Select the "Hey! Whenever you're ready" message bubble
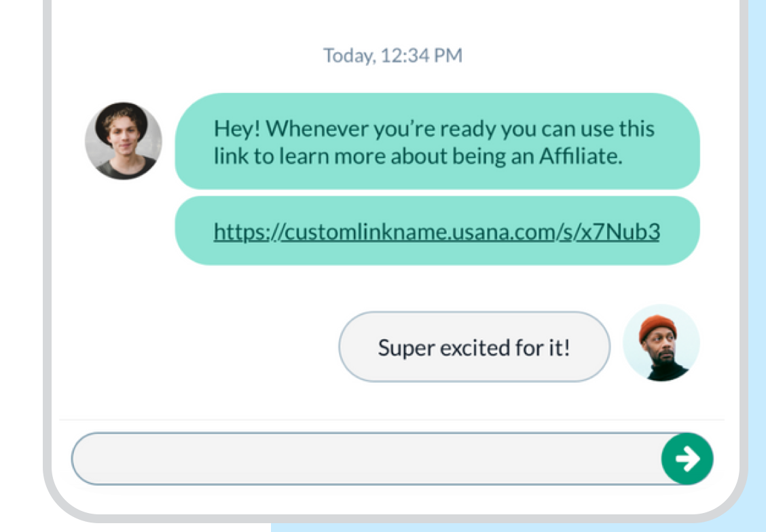The height and width of the screenshot is (532, 766). (x=437, y=141)
